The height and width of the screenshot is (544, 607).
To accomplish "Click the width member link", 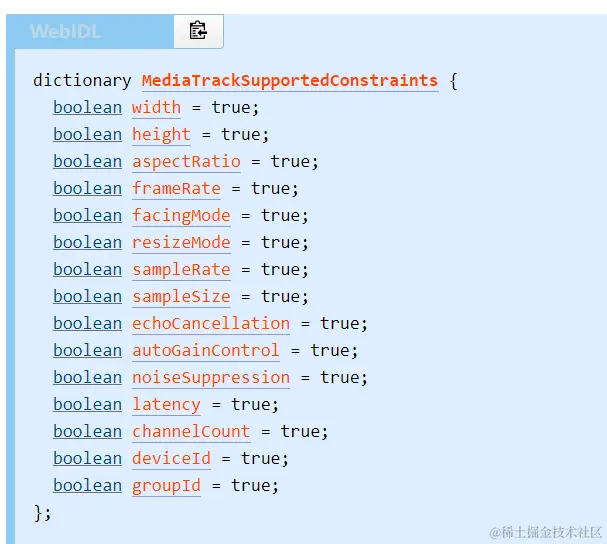I will [156, 108].
